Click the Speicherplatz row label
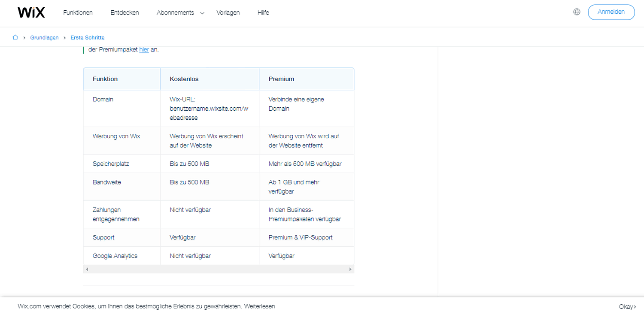Image resolution: width=644 pixels, height=312 pixels. tap(111, 164)
